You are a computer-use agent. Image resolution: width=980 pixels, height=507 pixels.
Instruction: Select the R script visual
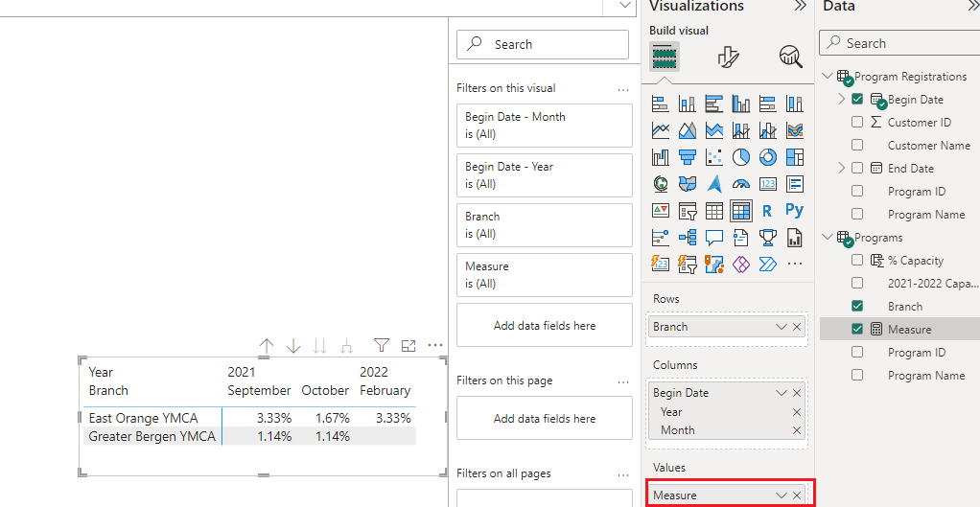768,211
